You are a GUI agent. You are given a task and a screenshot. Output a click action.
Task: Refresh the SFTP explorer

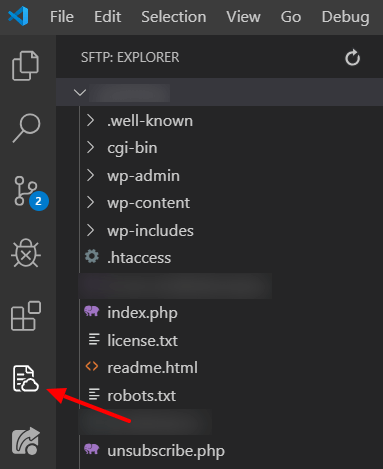(352, 58)
